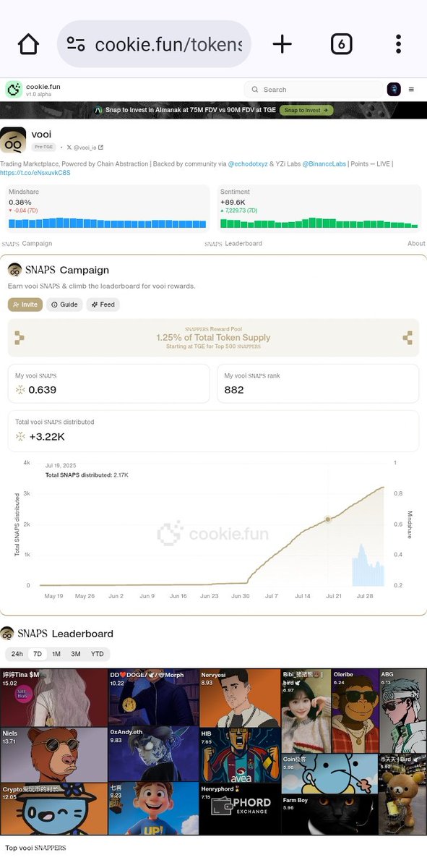
Task: Click the vooi project logo
Action: click(14, 140)
